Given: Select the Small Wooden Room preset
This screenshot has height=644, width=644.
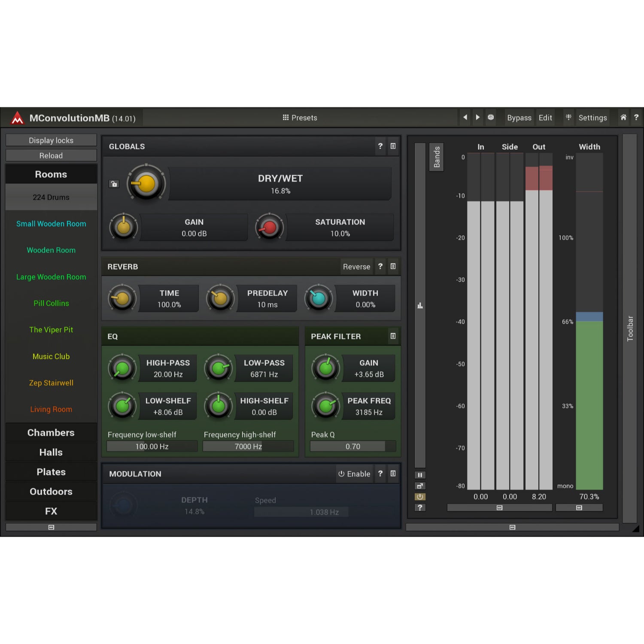Looking at the screenshot, I should [51, 224].
